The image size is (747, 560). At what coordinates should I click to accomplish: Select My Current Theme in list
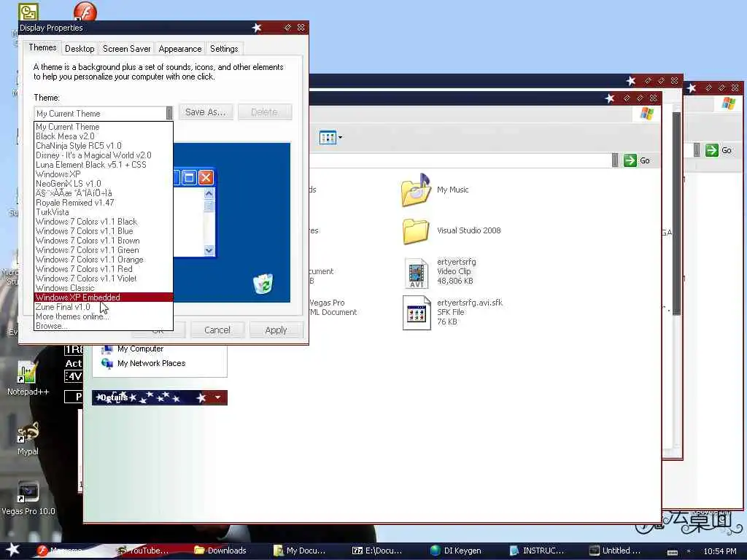pos(104,127)
